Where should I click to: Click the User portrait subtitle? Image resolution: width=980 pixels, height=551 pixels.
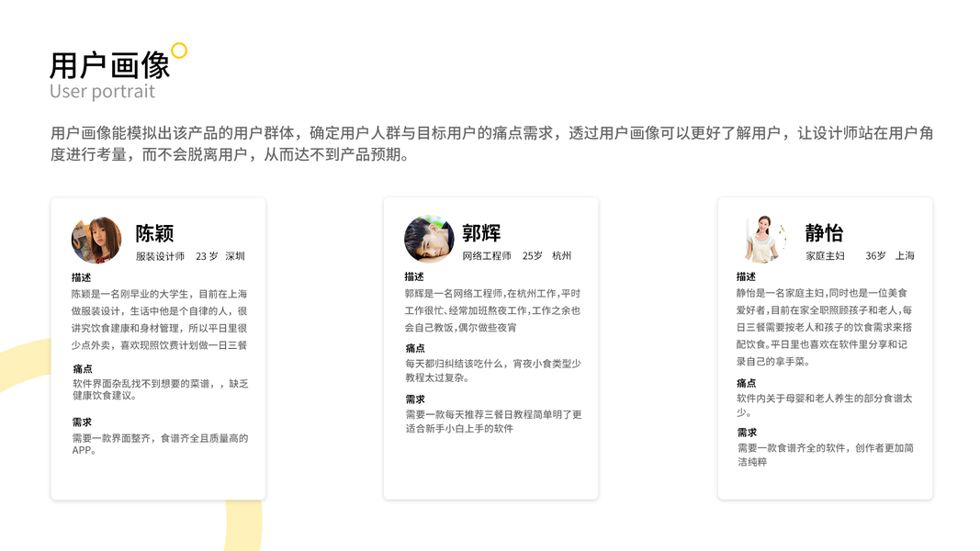tap(102, 91)
